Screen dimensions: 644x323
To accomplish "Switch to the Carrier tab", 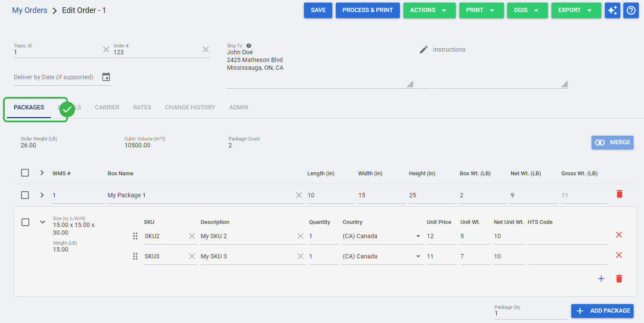I will pyautogui.click(x=107, y=107).
